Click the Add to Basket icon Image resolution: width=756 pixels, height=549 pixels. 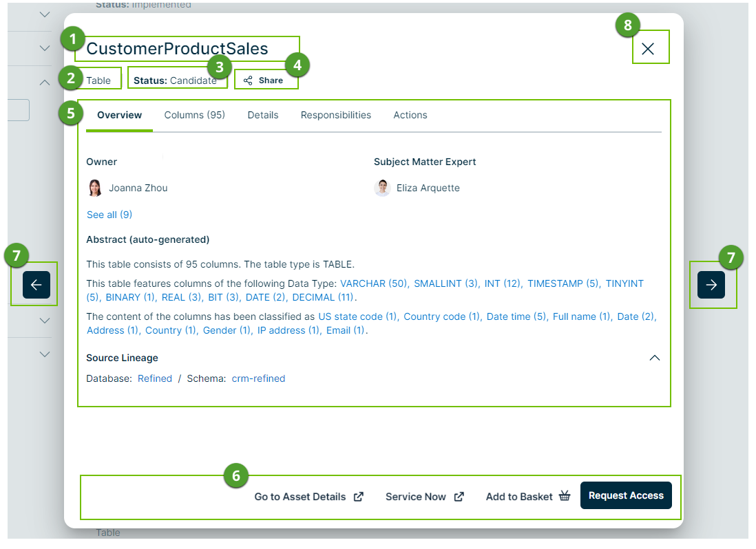pyautogui.click(x=565, y=496)
